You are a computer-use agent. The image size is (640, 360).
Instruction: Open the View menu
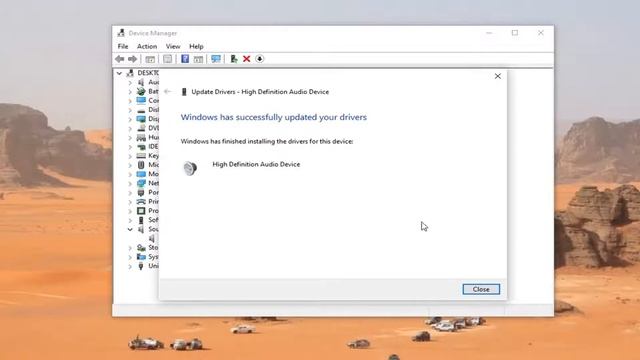pos(173,47)
